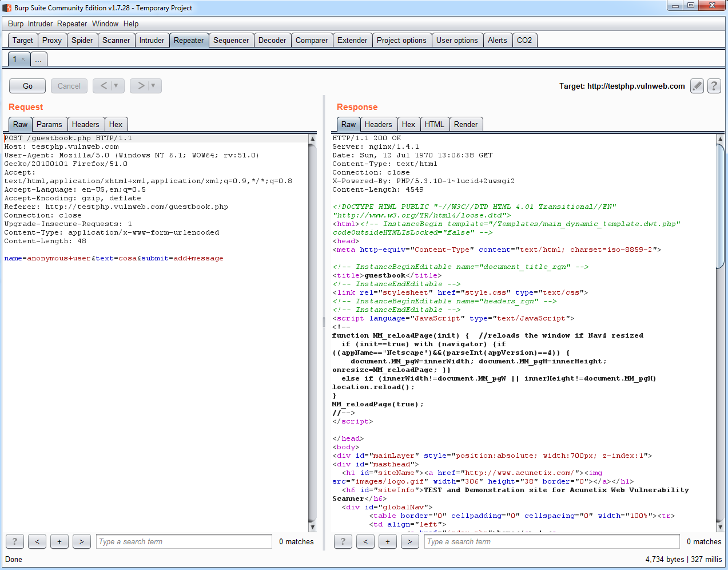Image resolution: width=728 pixels, height=570 pixels.
Task: Click the response search term field
Action: pos(552,541)
